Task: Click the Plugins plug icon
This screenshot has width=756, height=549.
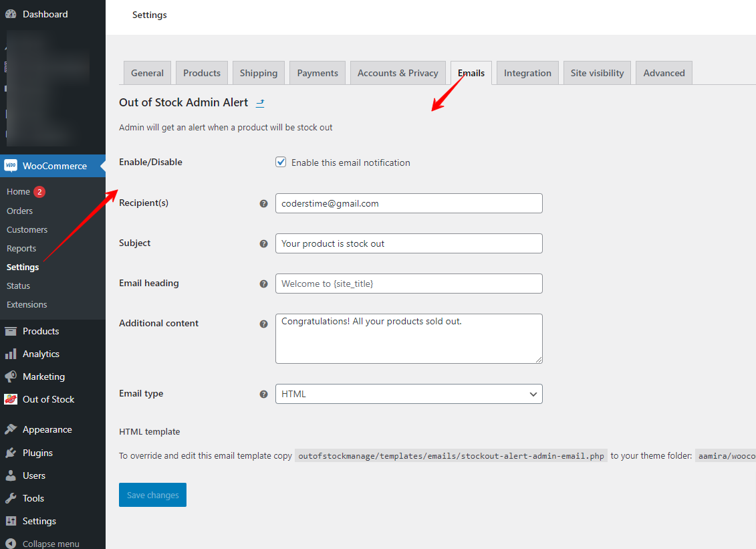Action: click(11, 453)
